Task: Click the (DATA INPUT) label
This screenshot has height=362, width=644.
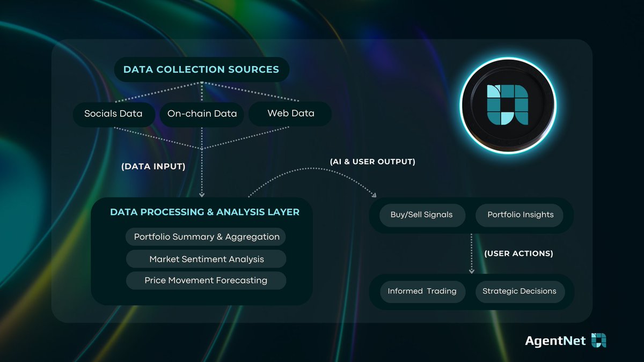Action: (153, 167)
